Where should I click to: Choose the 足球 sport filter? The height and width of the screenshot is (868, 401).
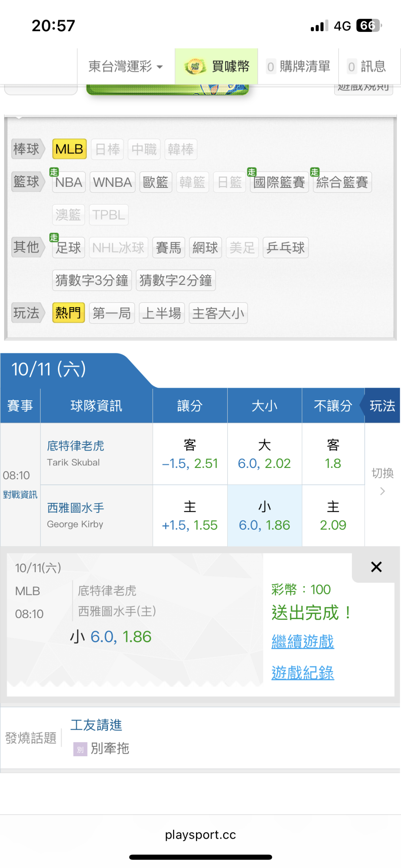(69, 248)
